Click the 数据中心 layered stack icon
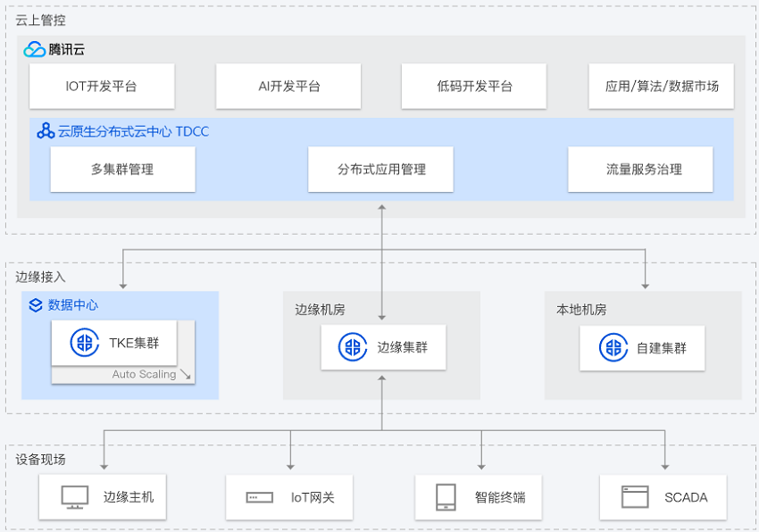759x532 pixels. pos(36,305)
